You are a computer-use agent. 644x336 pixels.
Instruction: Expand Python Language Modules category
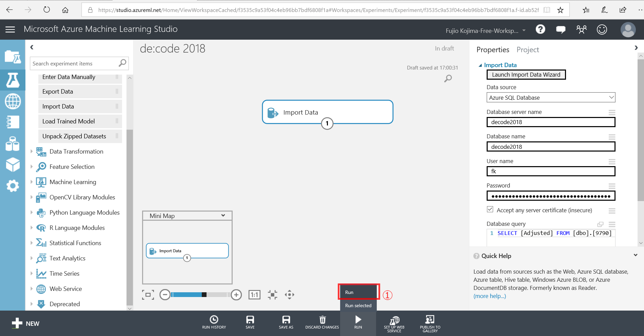[x=32, y=213]
